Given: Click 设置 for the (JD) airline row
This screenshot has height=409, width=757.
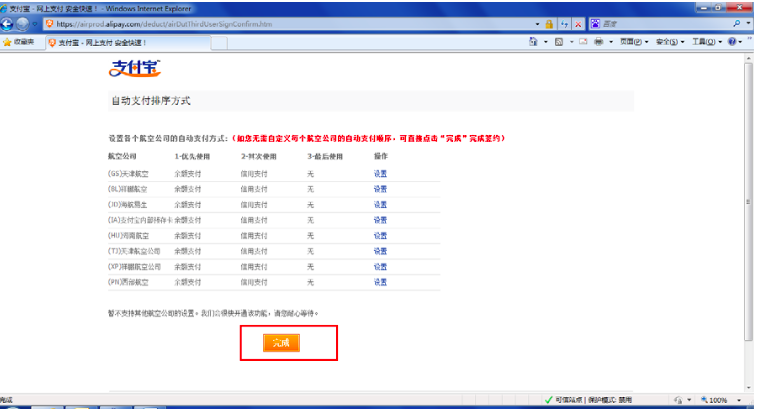Looking at the screenshot, I should 380,205.
